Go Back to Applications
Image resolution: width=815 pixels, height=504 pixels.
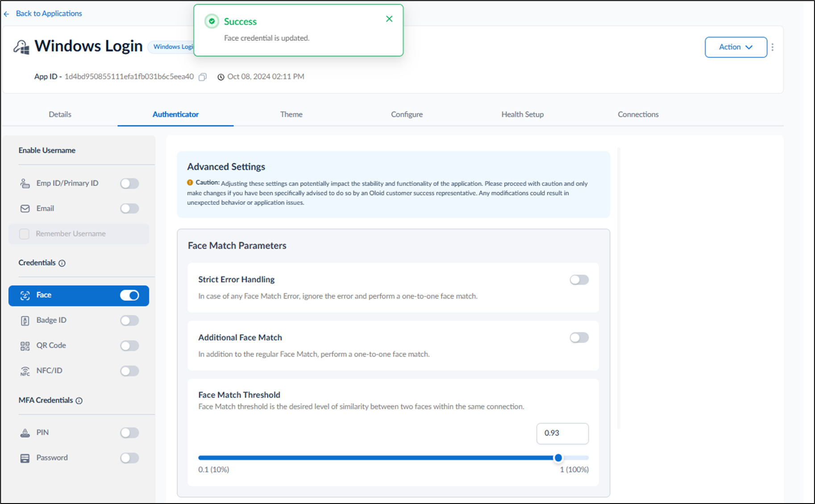(49, 13)
